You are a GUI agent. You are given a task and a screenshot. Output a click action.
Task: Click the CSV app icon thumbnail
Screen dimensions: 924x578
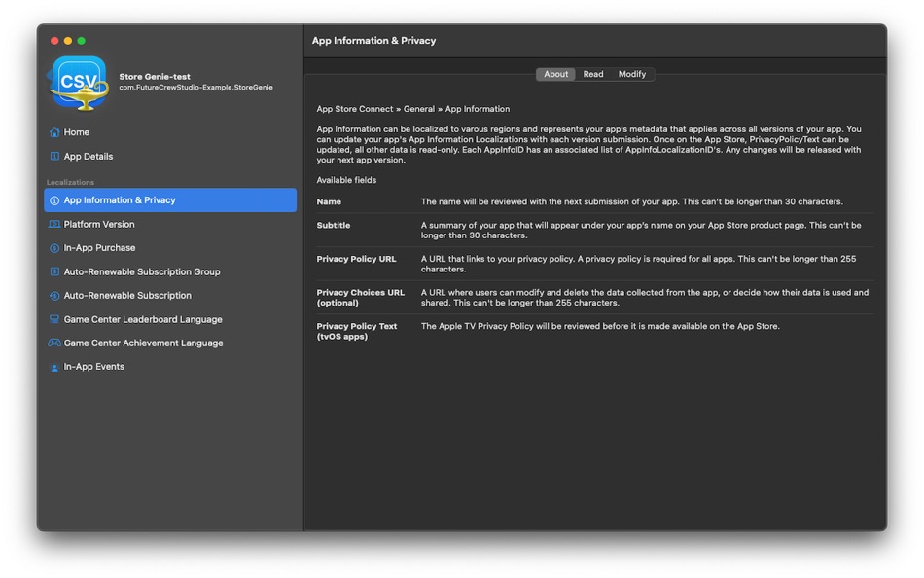pyautogui.click(x=78, y=81)
